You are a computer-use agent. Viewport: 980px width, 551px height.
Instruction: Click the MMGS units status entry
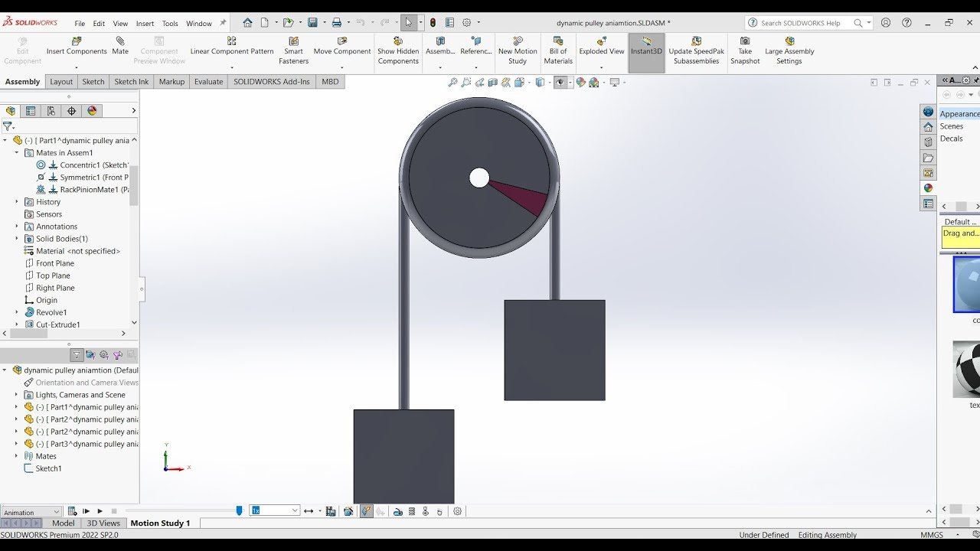tap(932, 535)
